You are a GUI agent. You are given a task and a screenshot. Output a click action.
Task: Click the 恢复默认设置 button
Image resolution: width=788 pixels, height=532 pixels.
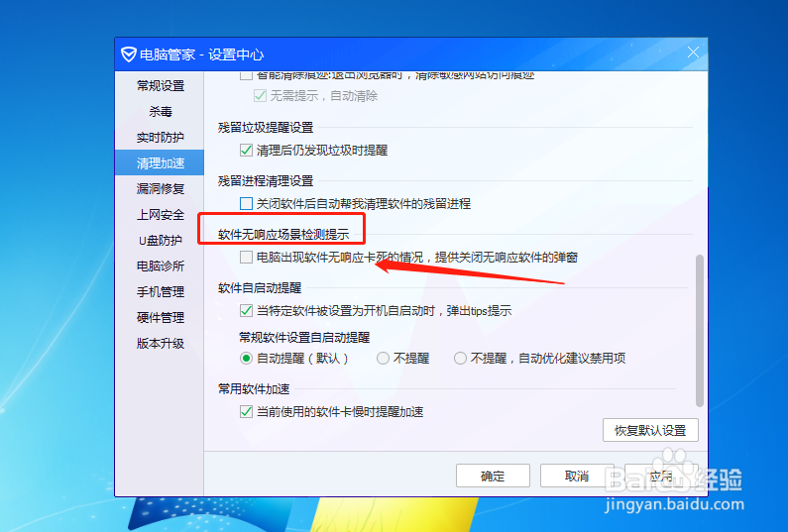tap(650, 430)
